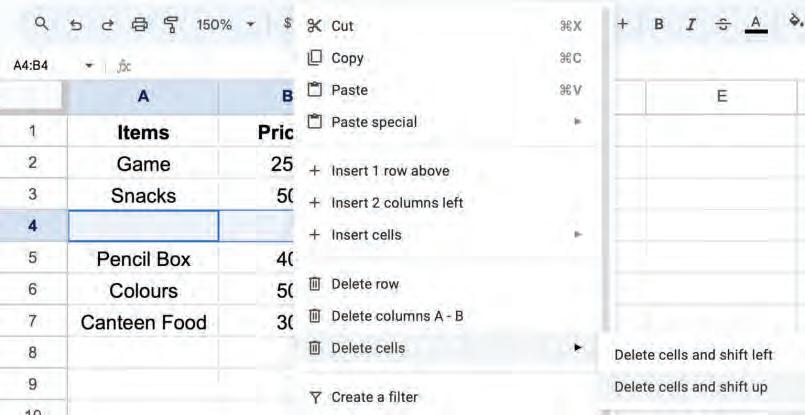Select Delete cells and shift left
This screenshot has height=415, width=805.
click(693, 355)
